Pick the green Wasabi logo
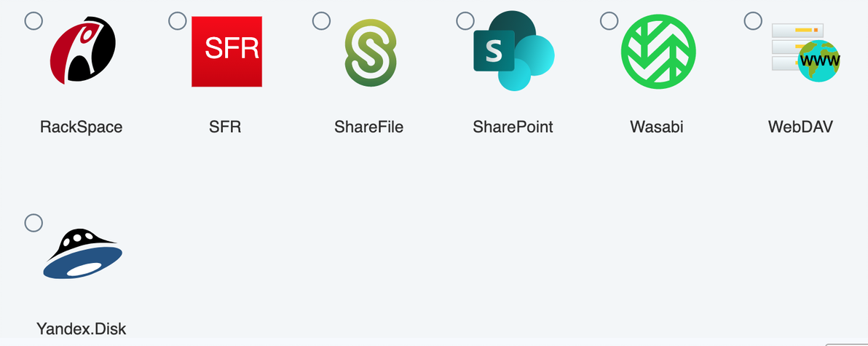868x346 pixels. 658,52
